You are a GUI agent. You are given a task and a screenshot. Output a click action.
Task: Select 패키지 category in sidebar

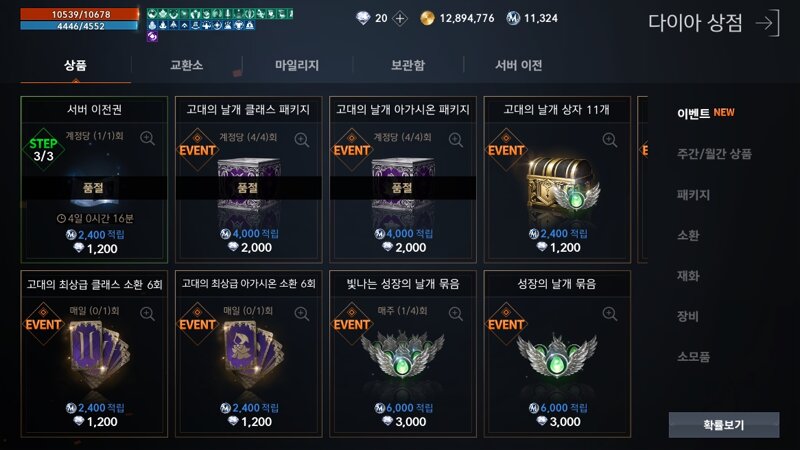click(x=693, y=194)
